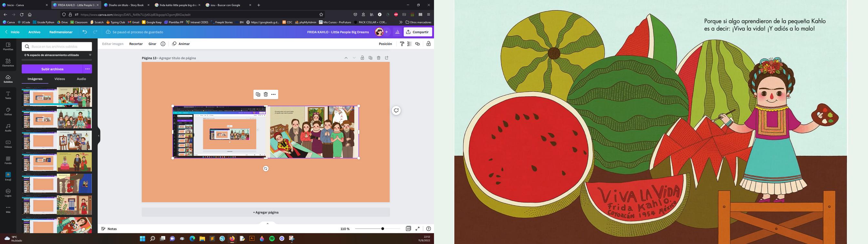Viewport: 868px width, 244px height.
Task: Click the Animar button
Action: click(181, 44)
